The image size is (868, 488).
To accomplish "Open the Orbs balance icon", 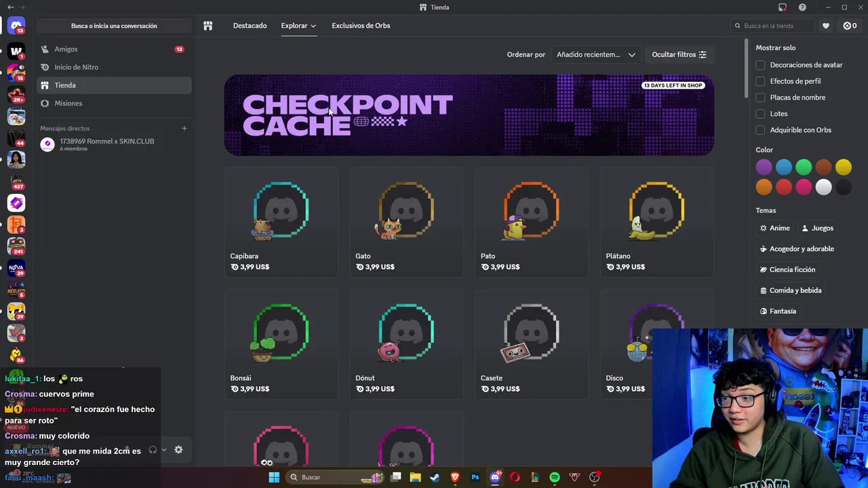I will tap(850, 26).
